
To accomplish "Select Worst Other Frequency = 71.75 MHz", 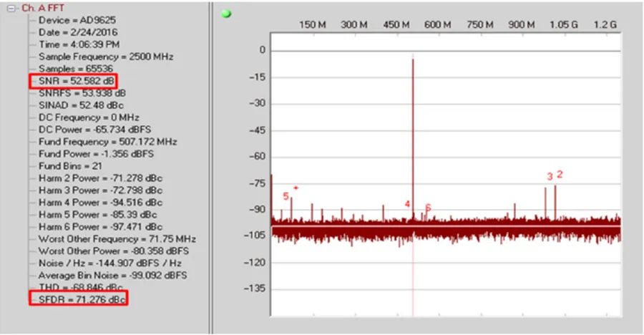I will point(117,239).
